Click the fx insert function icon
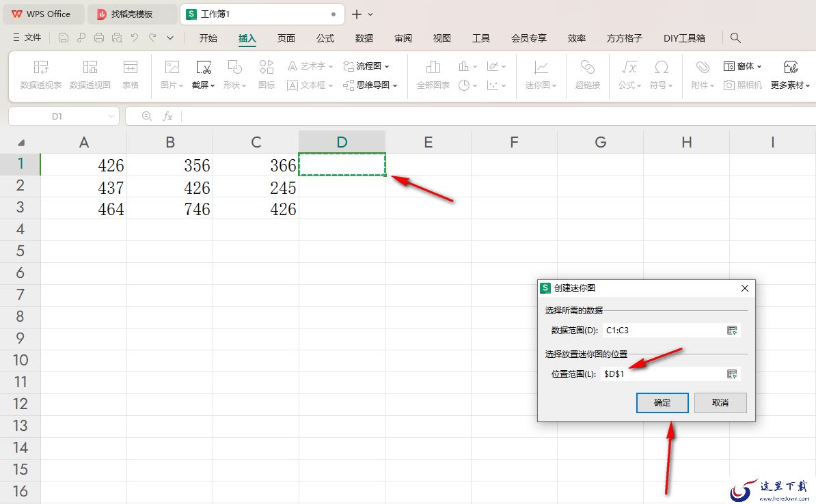The image size is (816, 504). pos(167,117)
